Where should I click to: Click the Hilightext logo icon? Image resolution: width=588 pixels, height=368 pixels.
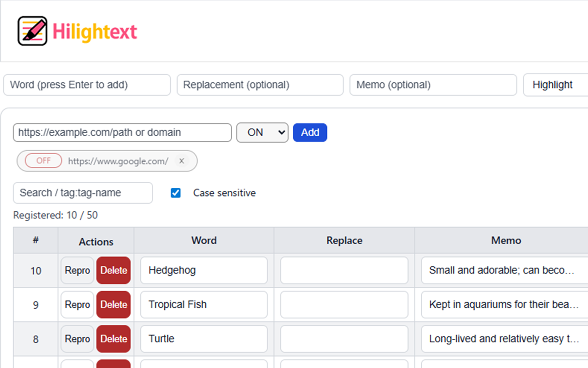coord(31,31)
